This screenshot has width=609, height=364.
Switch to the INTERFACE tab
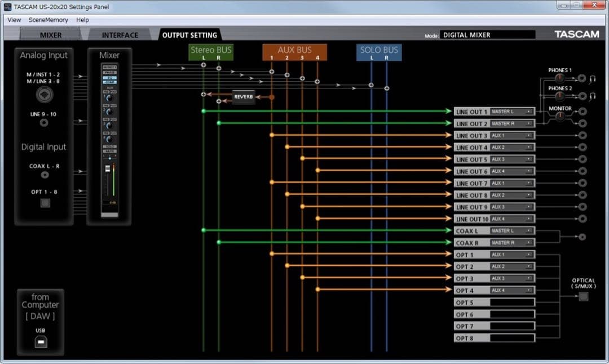[120, 35]
